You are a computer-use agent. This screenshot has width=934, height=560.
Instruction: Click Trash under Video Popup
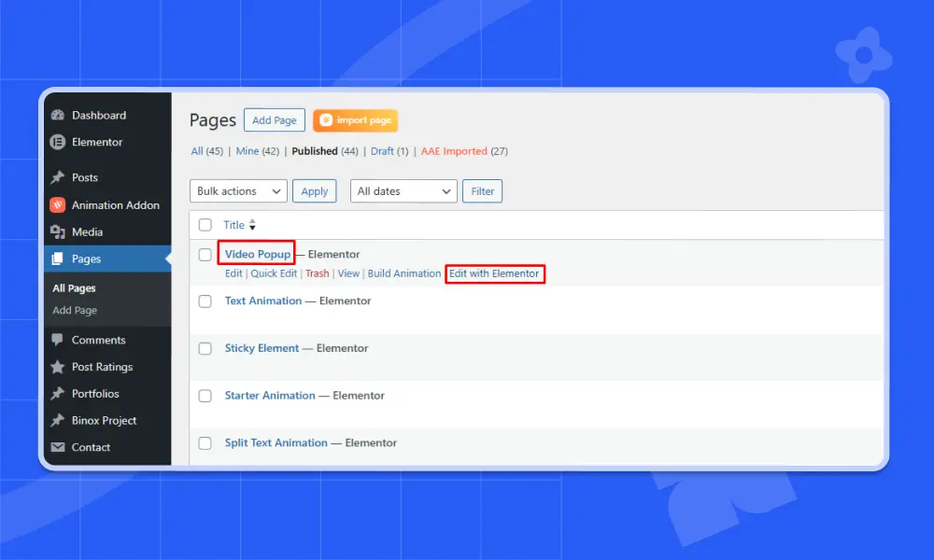point(317,273)
